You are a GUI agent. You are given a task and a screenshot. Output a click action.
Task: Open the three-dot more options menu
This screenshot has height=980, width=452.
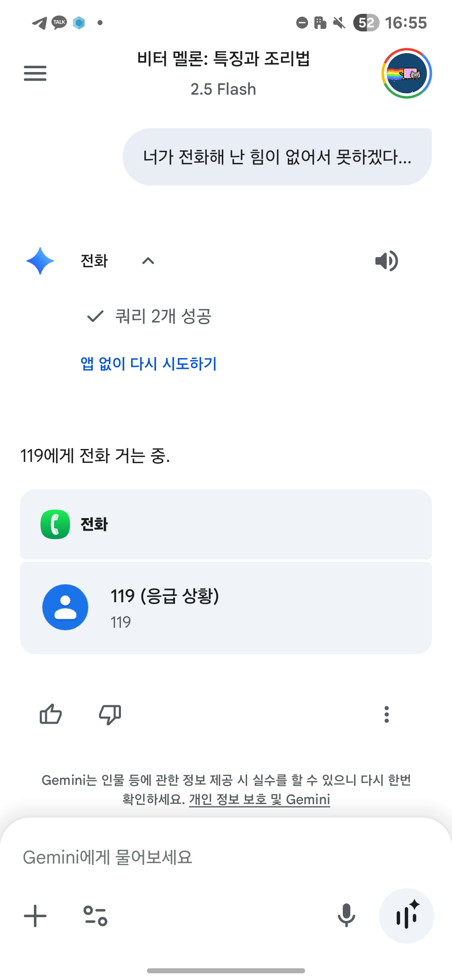click(x=386, y=714)
